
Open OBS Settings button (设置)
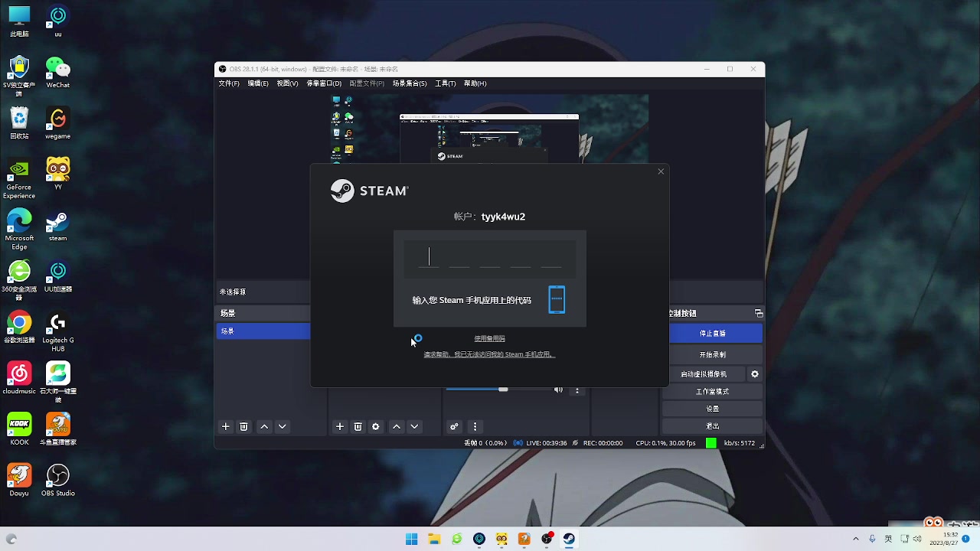[x=713, y=409]
